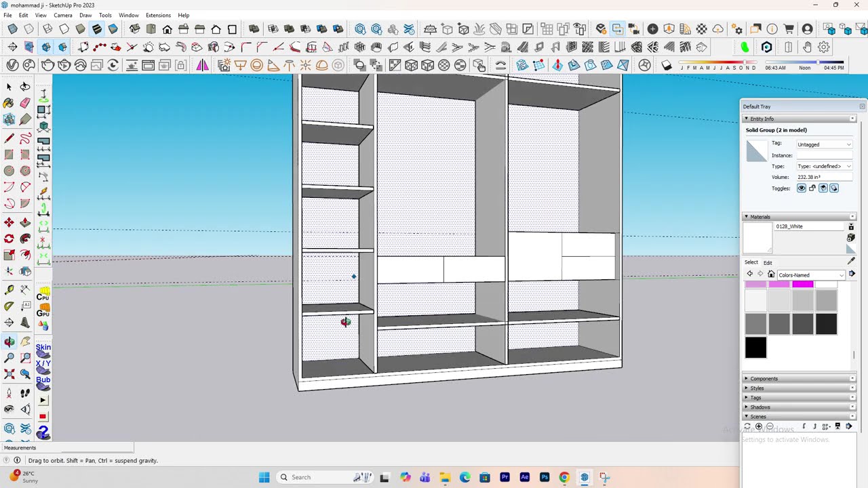Select the Tape Measure tool

9,290
